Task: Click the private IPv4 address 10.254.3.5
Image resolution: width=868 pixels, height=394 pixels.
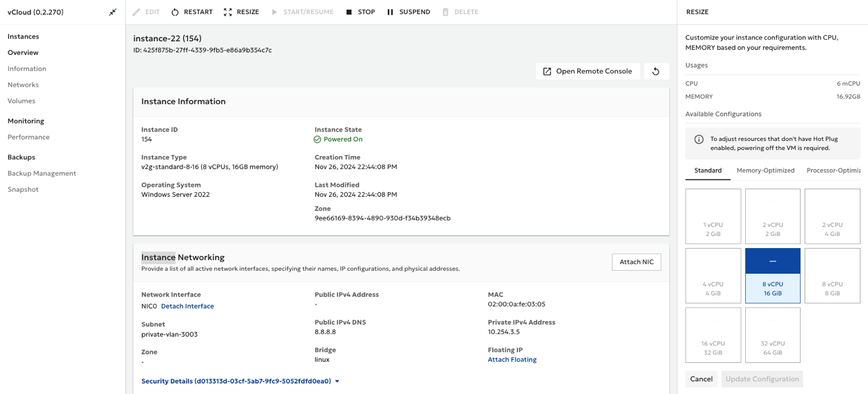Action: [504, 332]
